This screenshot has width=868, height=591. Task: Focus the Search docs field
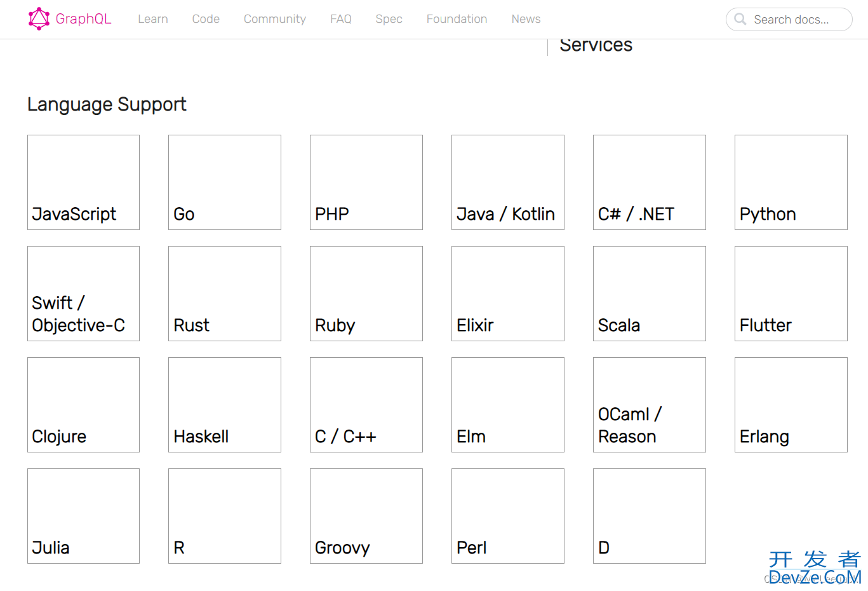(789, 19)
